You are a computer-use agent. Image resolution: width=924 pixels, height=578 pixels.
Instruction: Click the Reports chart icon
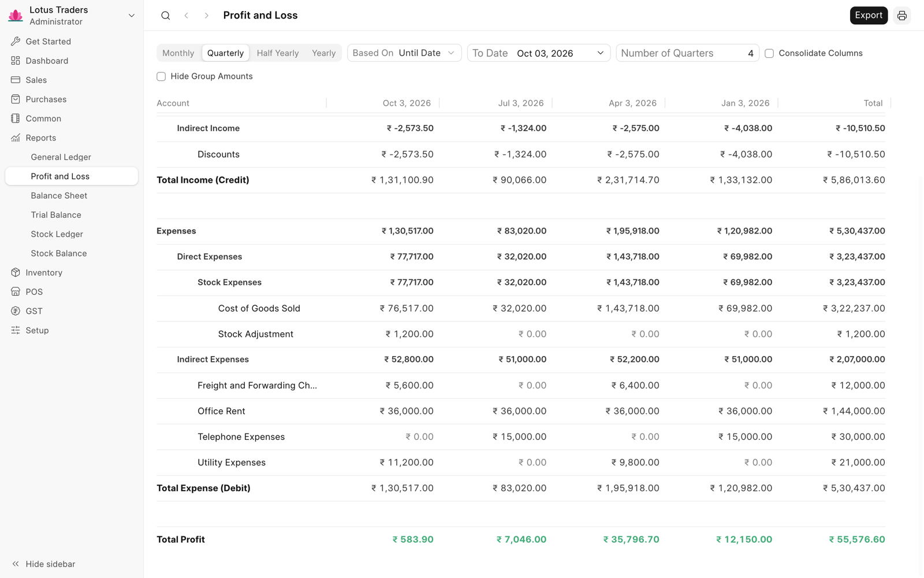[16, 138]
